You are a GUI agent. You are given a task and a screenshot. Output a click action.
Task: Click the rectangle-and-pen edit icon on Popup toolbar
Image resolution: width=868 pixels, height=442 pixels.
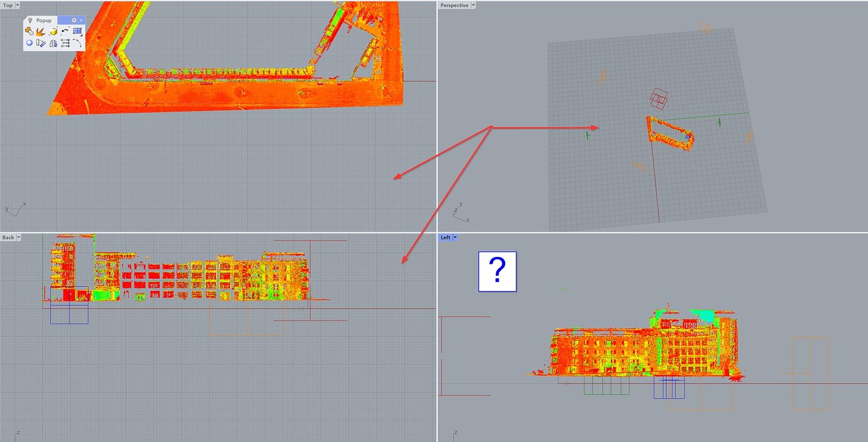[41, 43]
